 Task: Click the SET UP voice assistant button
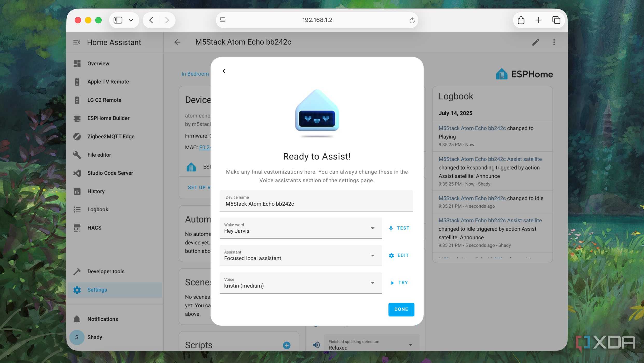[x=199, y=187]
